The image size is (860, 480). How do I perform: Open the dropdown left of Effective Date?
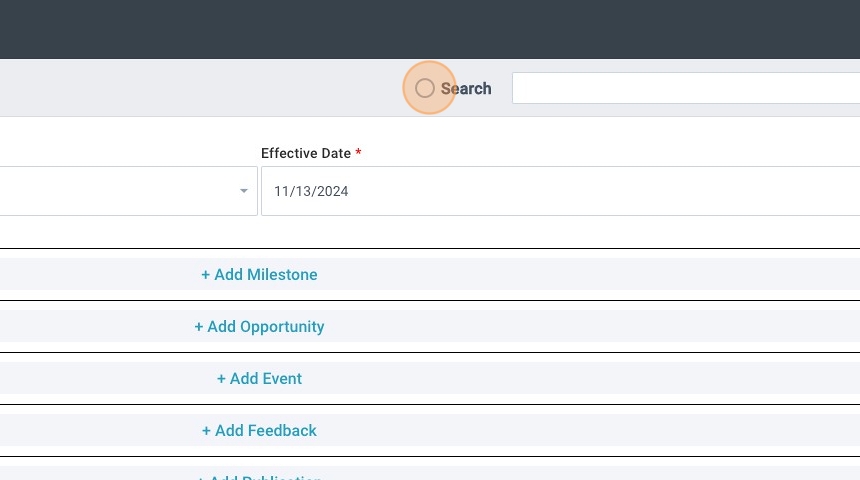click(x=120, y=191)
